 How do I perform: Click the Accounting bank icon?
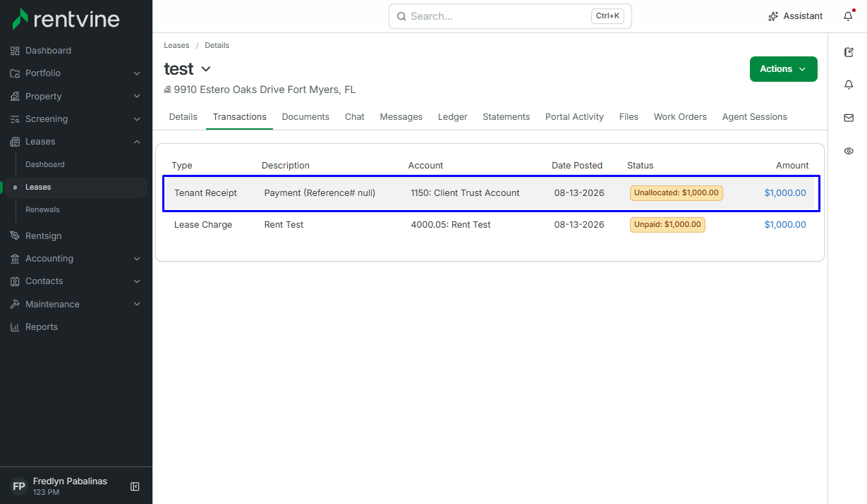coord(15,259)
